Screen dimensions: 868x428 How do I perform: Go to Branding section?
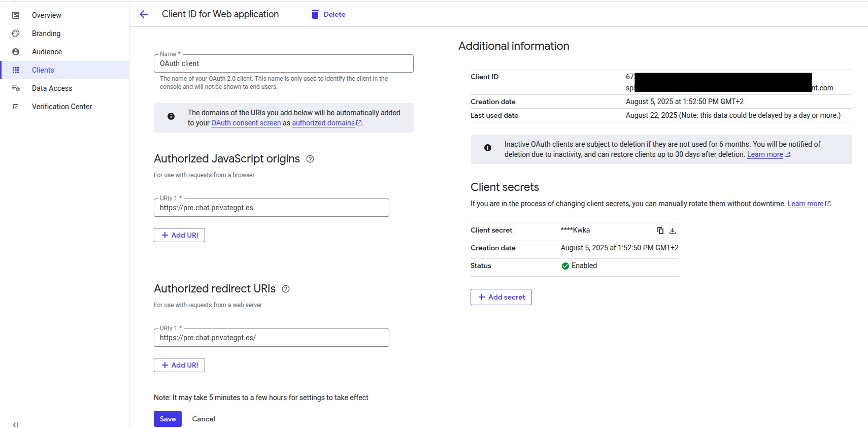click(x=46, y=34)
